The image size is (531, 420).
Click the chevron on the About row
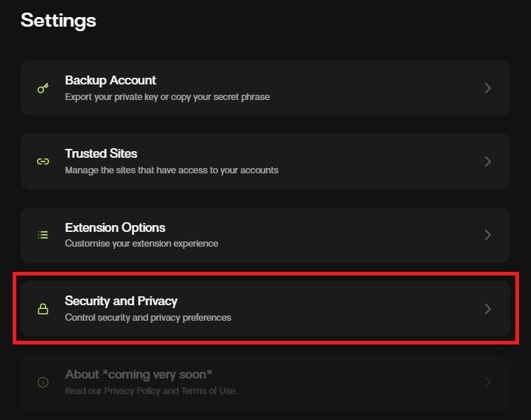(x=487, y=382)
